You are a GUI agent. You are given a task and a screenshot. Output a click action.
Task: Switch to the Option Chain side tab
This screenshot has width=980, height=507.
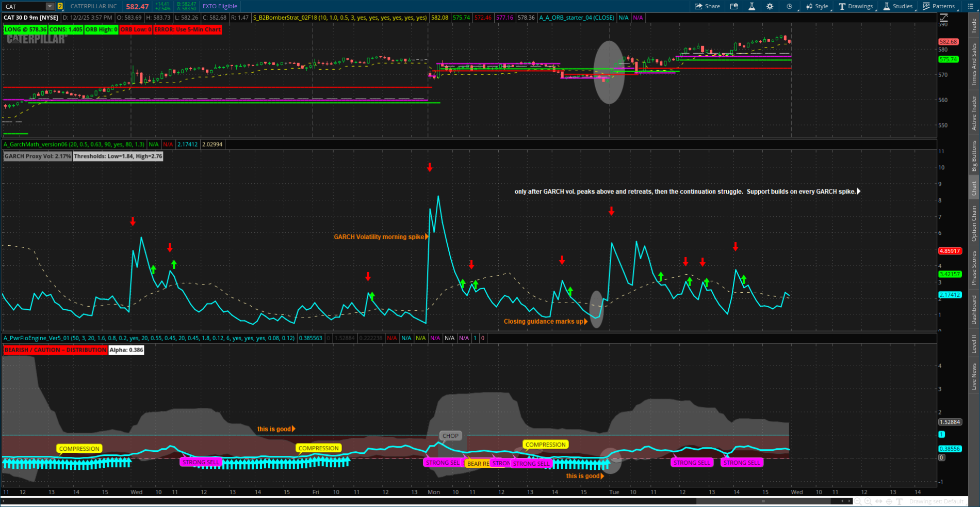tap(974, 223)
